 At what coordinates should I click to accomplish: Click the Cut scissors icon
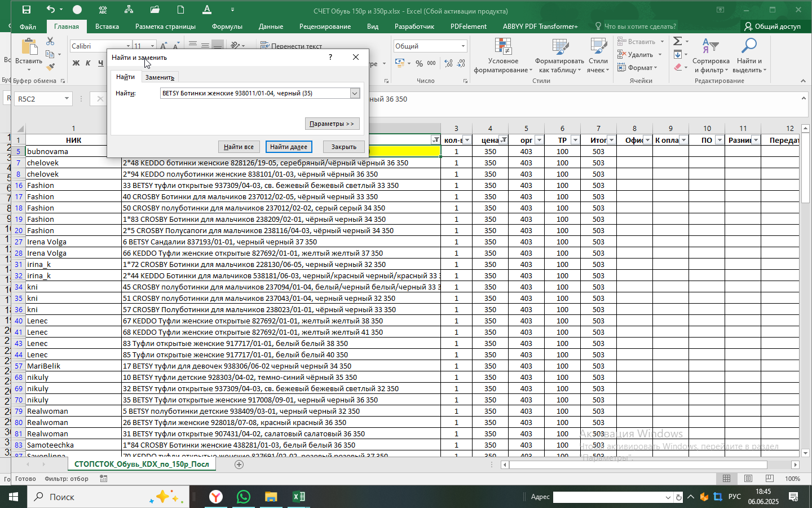point(50,41)
